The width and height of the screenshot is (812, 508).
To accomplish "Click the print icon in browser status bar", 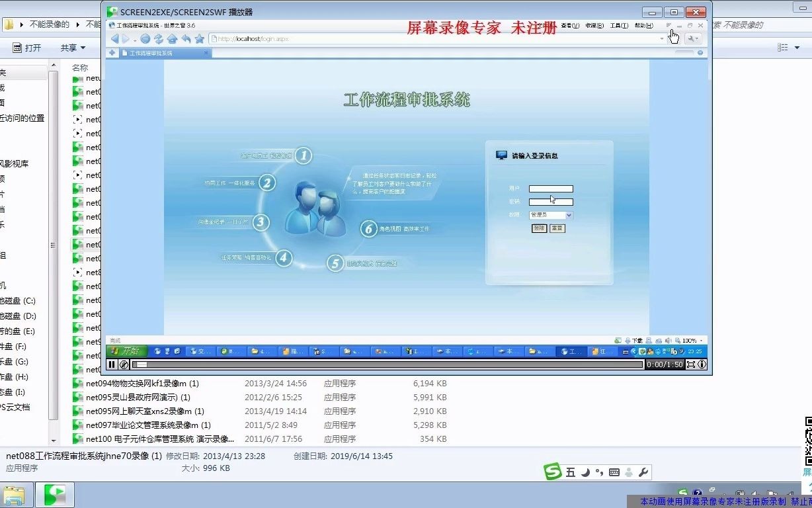I will [x=659, y=340].
